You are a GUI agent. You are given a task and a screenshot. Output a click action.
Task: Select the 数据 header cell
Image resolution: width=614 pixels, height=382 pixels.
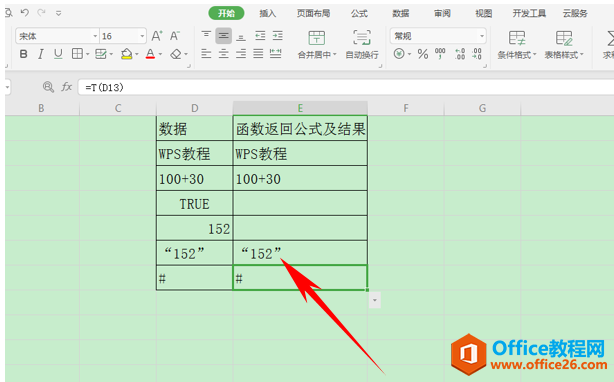(x=195, y=128)
